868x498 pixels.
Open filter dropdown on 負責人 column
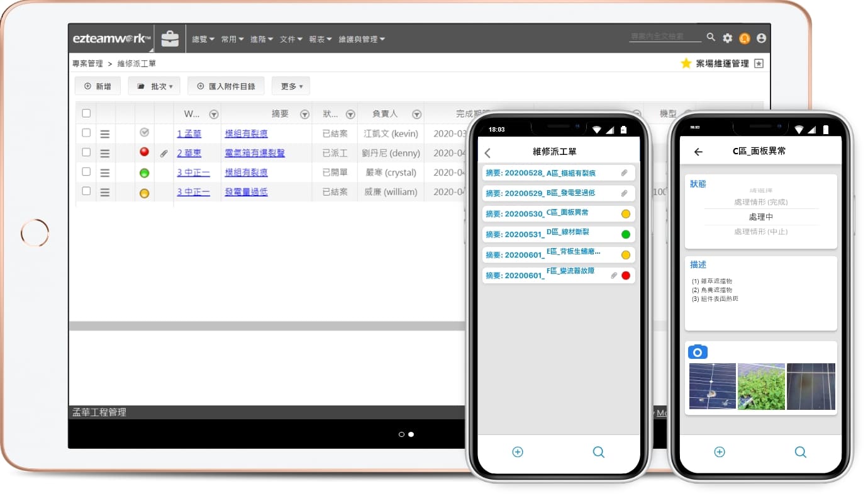click(x=416, y=114)
